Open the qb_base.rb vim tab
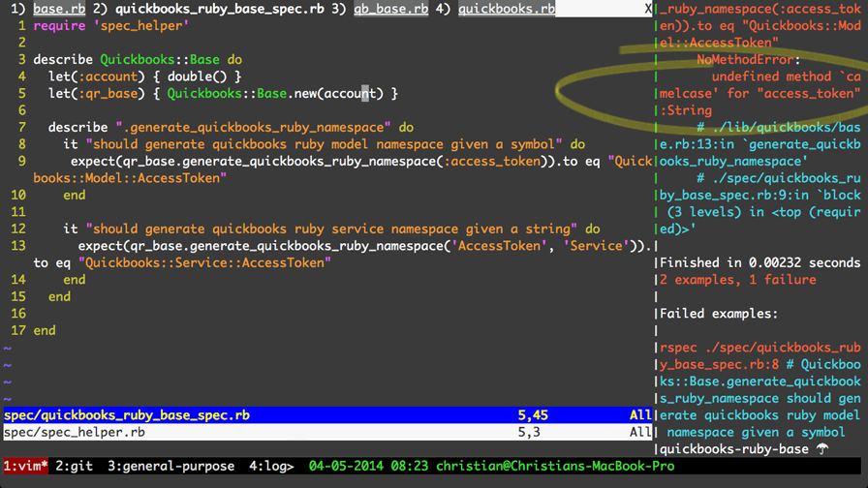The image size is (868, 488). [390, 9]
